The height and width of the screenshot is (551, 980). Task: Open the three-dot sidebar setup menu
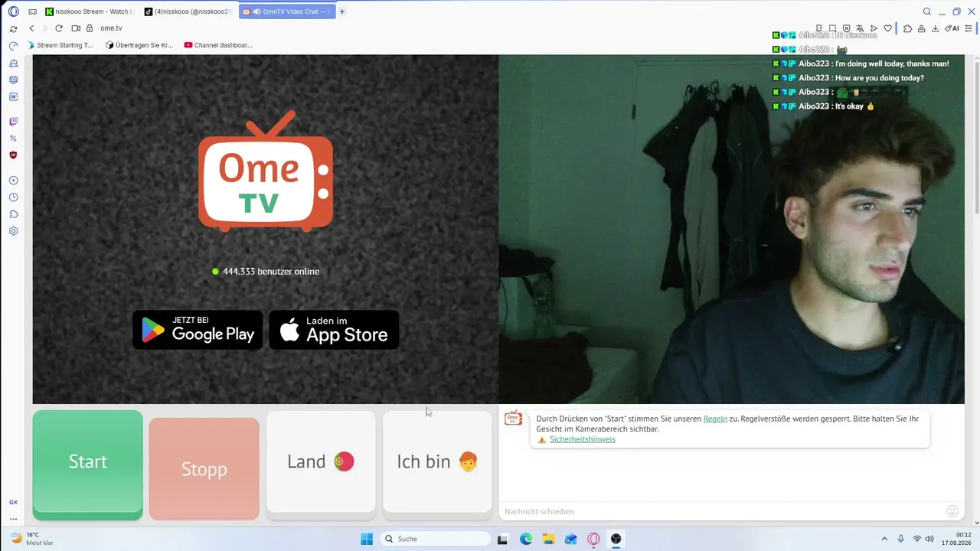(13, 519)
